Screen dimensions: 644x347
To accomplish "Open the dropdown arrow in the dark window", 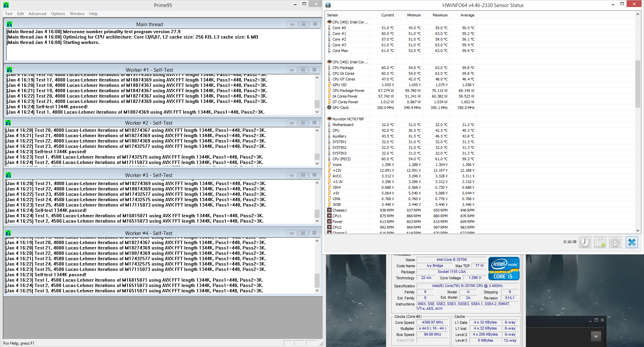I will pos(596,336).
